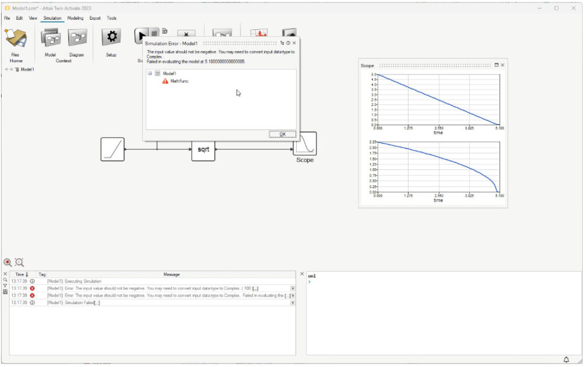Open the Files Home ribbon icon
Screen dimensions: 588x367
(15, 39)
